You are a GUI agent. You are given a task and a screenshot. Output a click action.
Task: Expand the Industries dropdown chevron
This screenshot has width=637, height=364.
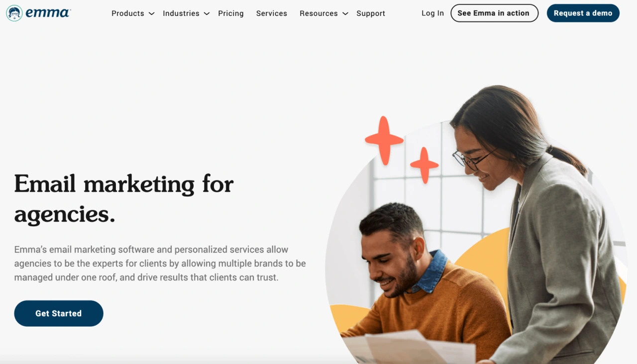pyautogui.click(x=207, y=14)
